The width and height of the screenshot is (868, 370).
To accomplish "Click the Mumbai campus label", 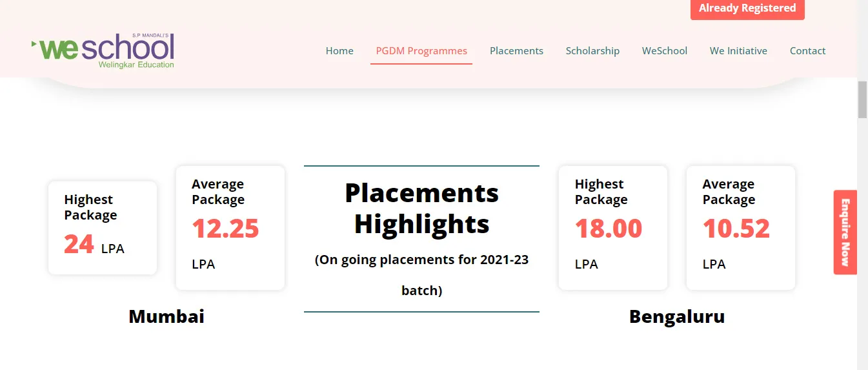I will (x=167, y=316).
